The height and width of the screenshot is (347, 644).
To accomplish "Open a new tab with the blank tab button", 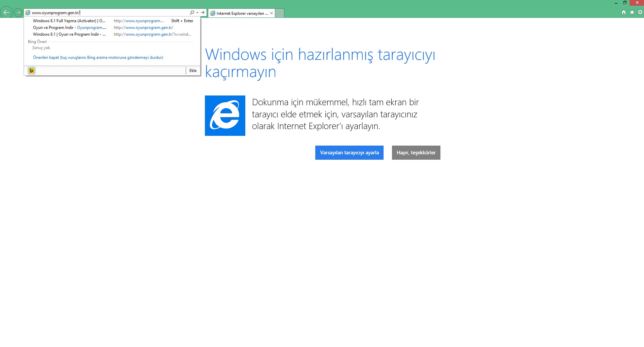I will point(280,13).
